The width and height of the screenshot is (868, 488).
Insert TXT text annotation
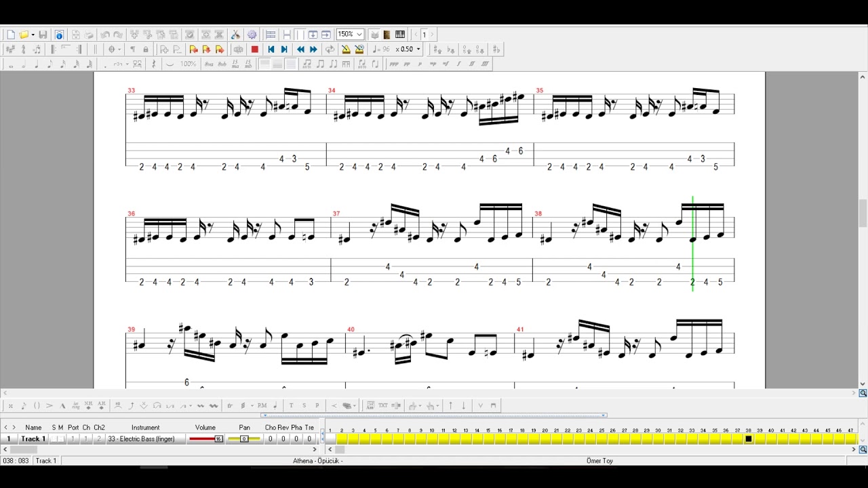[x=383, y=405]
